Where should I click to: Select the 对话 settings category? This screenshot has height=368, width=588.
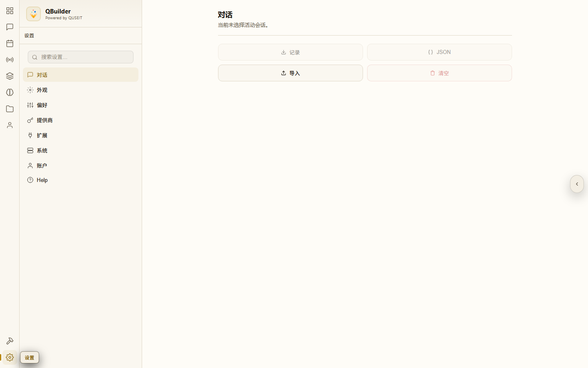click(x=80, y=75)
